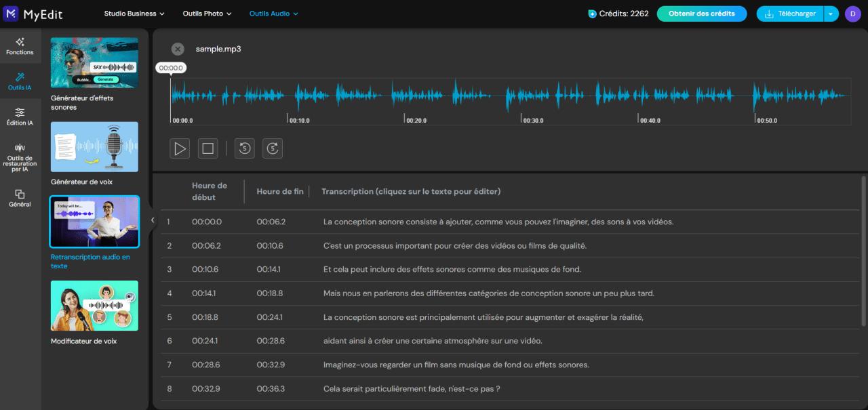Stop the audio playback
The width and height of the screenshot is (868, 410).
208,148
